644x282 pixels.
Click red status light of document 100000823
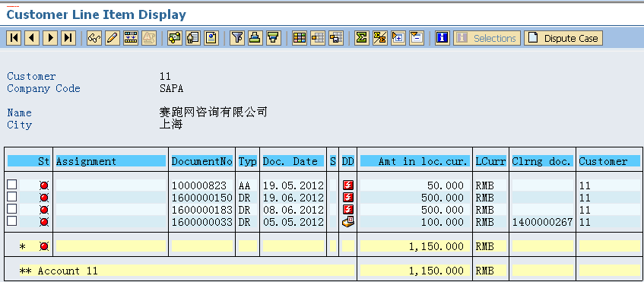pyautogui.click(x=44, y=185)
